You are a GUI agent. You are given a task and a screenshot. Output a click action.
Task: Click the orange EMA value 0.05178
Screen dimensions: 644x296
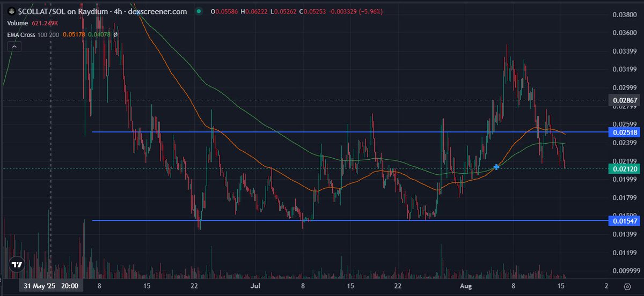[x=73, y=34]
